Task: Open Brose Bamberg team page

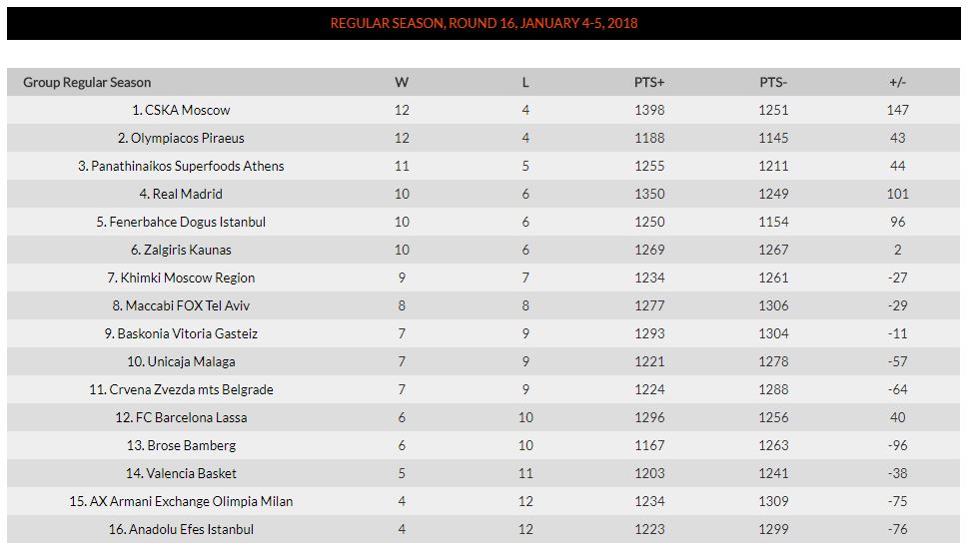Action: (x=181, y=445)
